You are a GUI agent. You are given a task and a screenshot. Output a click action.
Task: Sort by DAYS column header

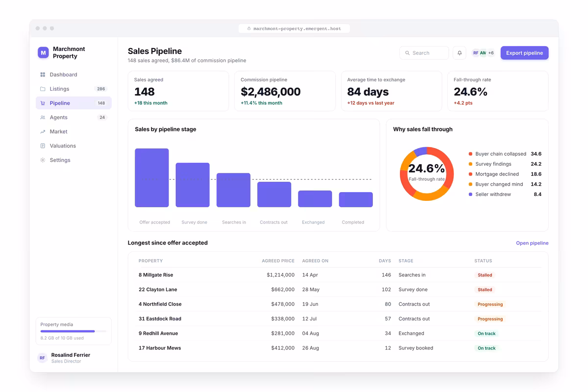click(385, 261)
